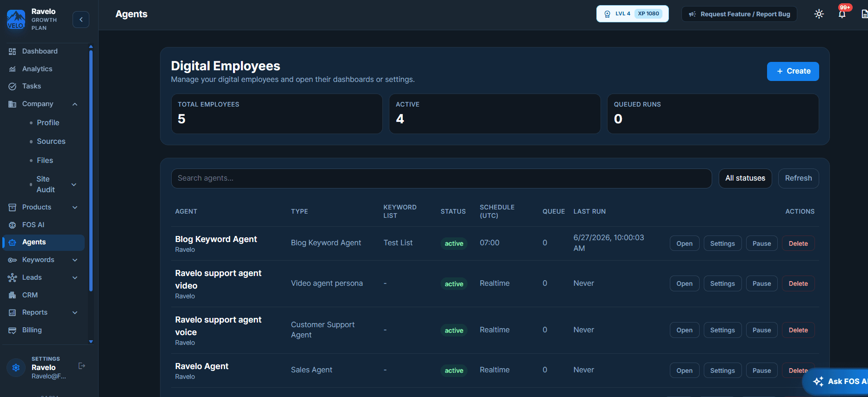This screenshot has height=397, width=868.
Task: Open Analytics in the sidebar
Action: coord(37,69)
